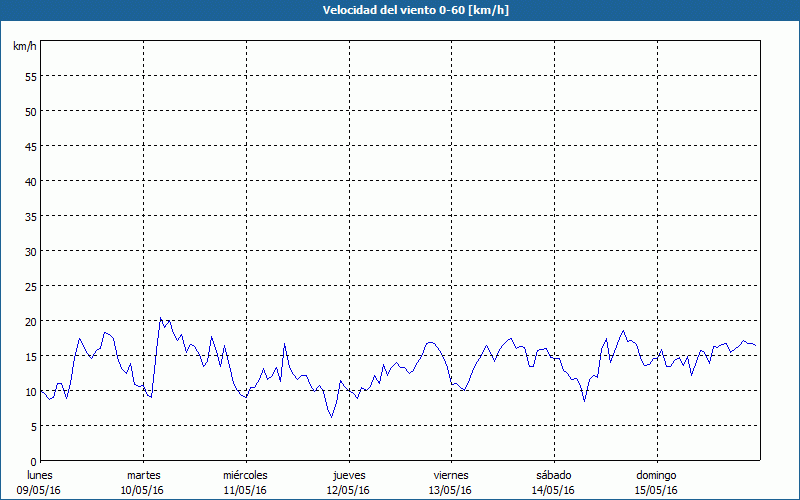Click the date label '10/05/16'
Image resolution: width=800 pixels, height=500 pixels.
[144, 490]
